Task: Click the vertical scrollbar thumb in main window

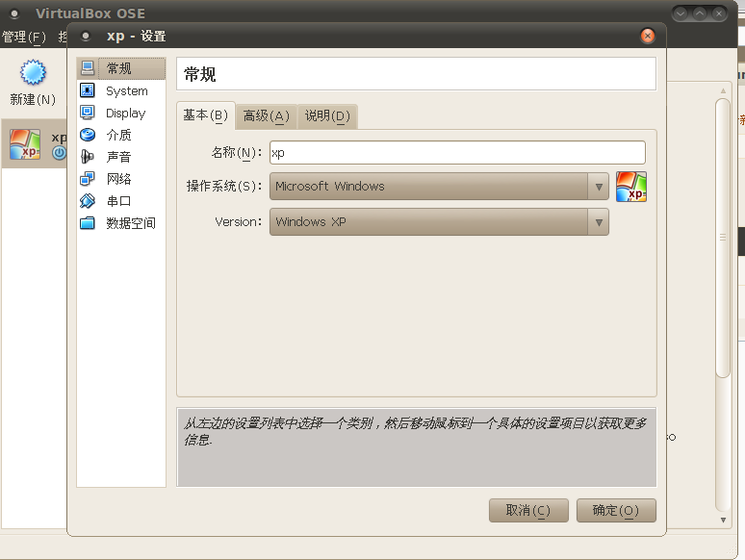Action: coord(723,238)
